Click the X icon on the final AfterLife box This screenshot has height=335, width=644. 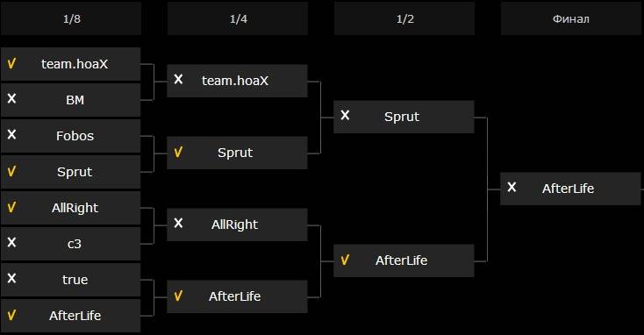click(x=512, y=187)
